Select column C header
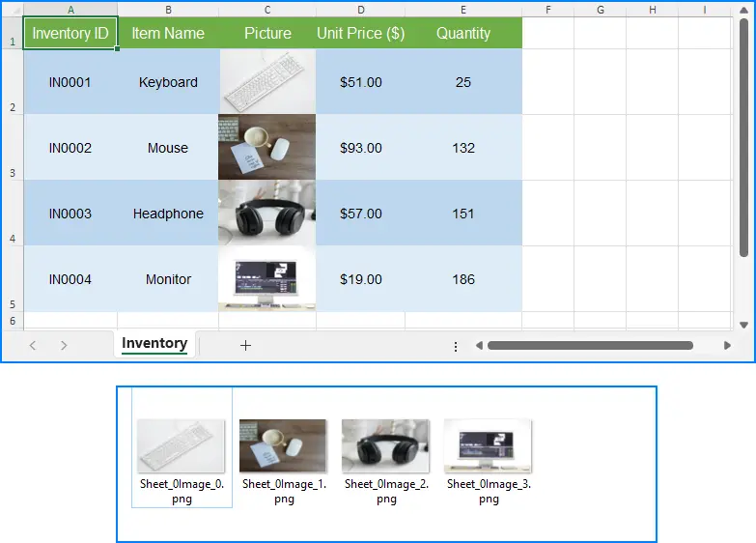 click(x=267, y=10)
